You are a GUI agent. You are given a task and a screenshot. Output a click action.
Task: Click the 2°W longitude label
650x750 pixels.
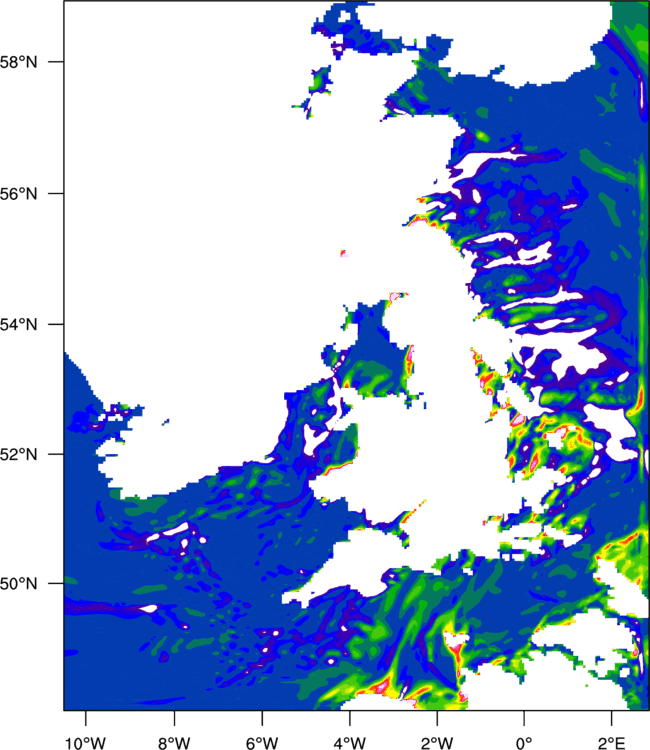[437, 743]
